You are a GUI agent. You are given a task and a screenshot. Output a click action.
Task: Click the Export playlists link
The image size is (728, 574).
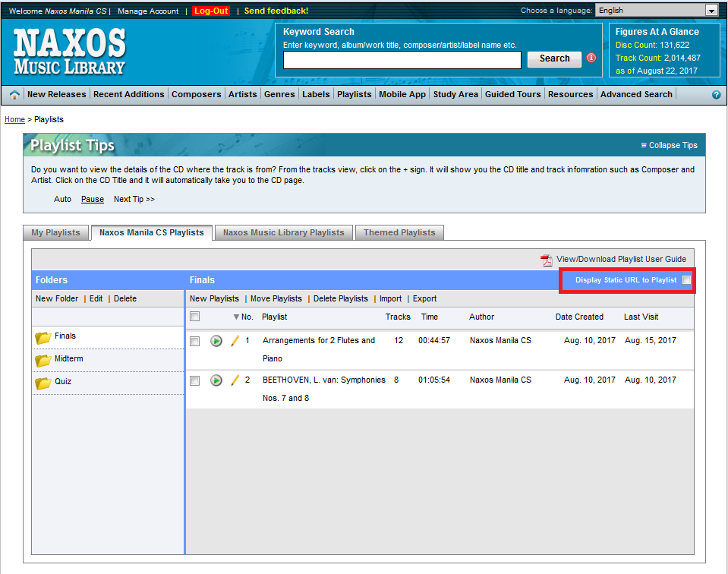point(424,298)
